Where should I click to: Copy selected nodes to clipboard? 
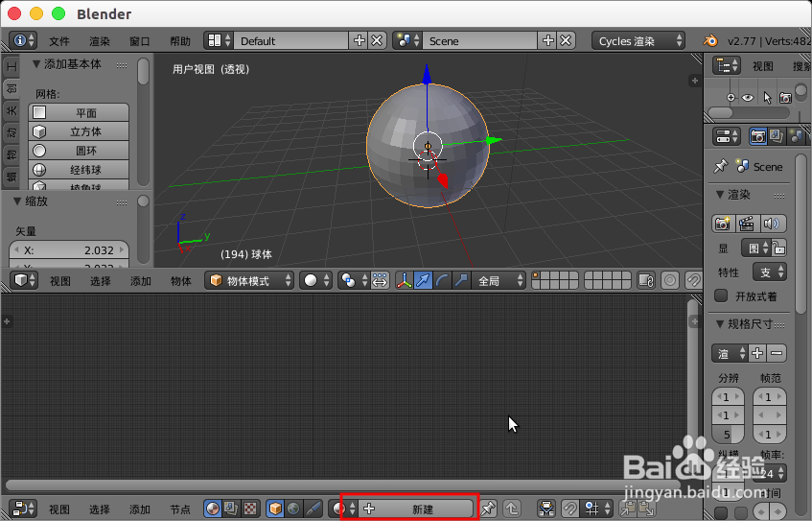click(x=629, y=509)
